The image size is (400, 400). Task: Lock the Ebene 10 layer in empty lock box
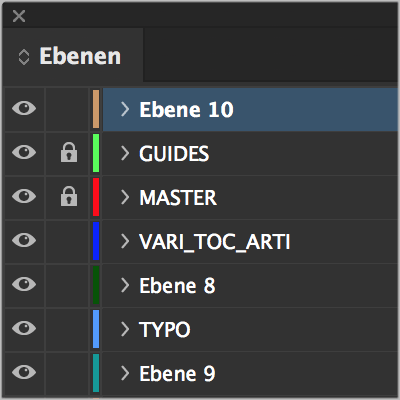[x=67, y=109]
